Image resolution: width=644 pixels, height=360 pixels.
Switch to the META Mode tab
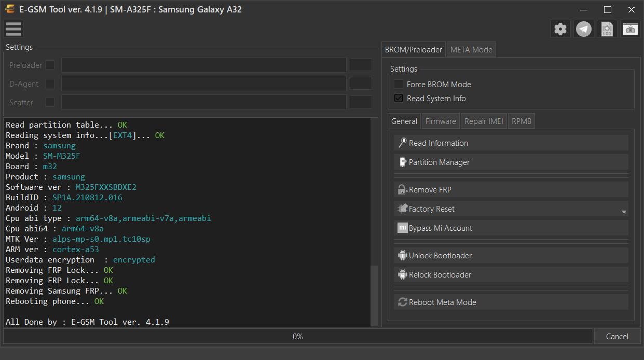(x=471, y=50)
